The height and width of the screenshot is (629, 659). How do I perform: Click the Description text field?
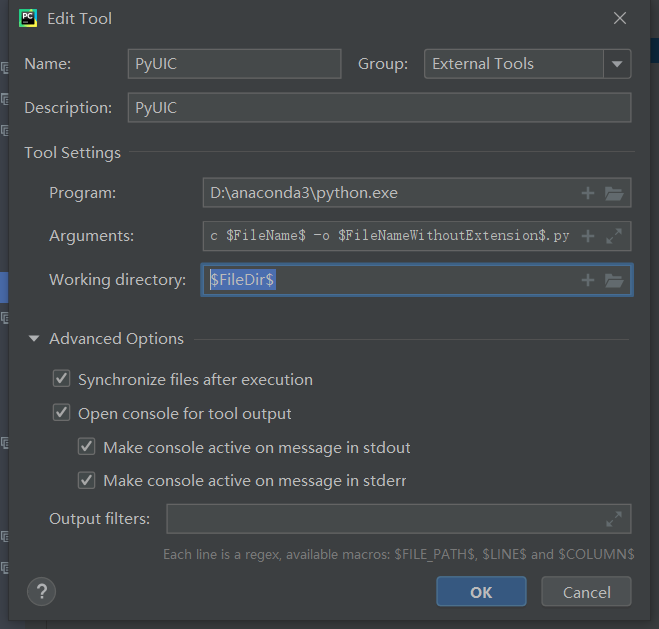(x=379, y=108)
